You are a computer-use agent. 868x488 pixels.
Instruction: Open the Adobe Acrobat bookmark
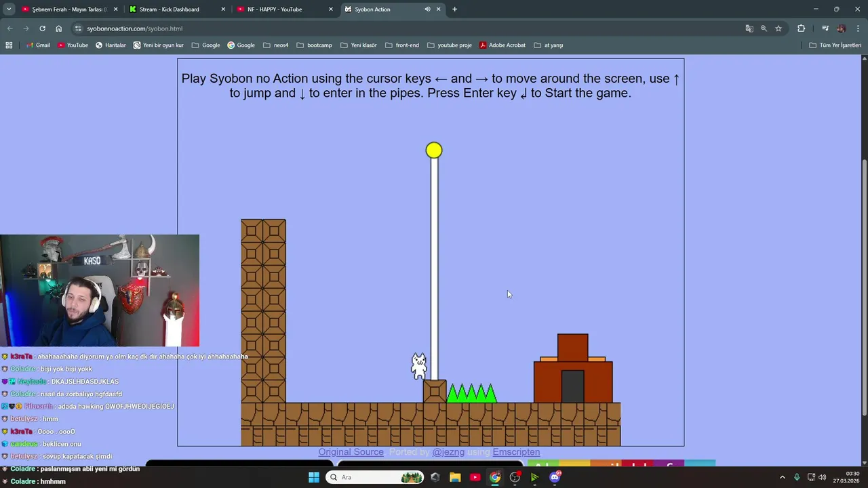502,45
